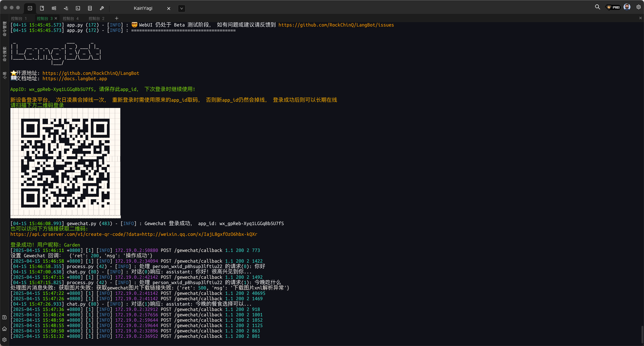Open the 命令管理 sidebar panel
Viewport: 644px width, 346px height.
coord(4,29)
